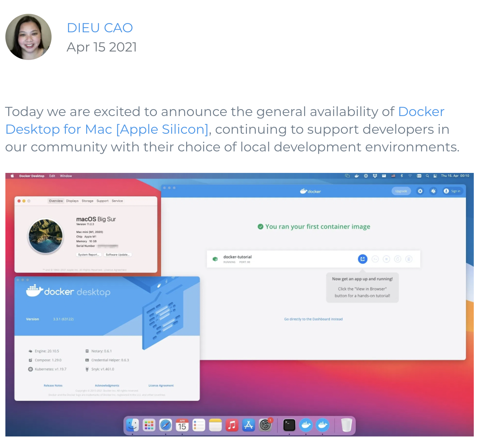Click the US flag input source icon
The width and height of the screenshot is (483, 448).
(x=393, y=176)
